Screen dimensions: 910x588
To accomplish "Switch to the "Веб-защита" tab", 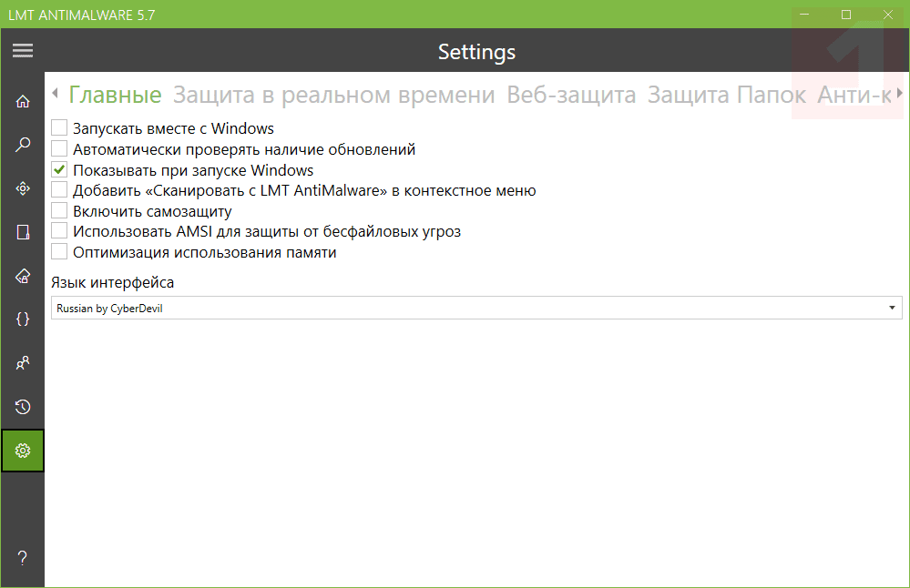I will click(571, 95).
